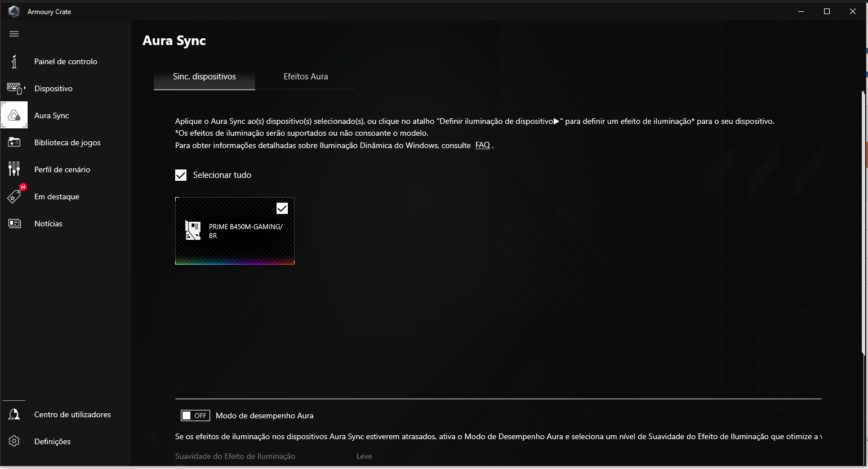Open Painel de controlo from the sidebar
868x469 pixels.
(x=66, y=61)
